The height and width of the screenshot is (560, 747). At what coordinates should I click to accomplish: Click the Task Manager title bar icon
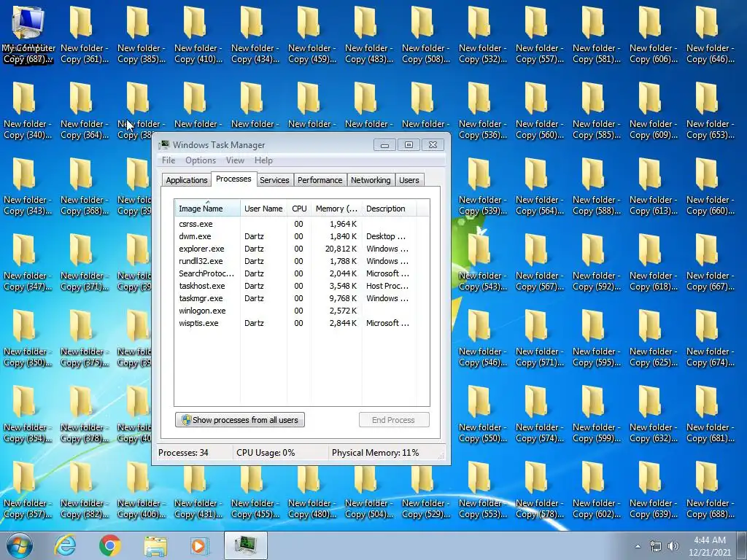164,145
